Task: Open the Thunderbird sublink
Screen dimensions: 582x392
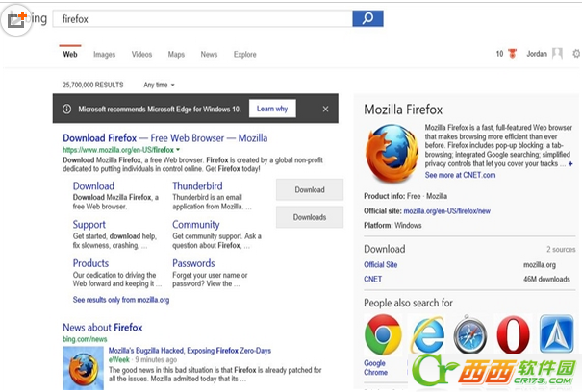Action: 197,185
